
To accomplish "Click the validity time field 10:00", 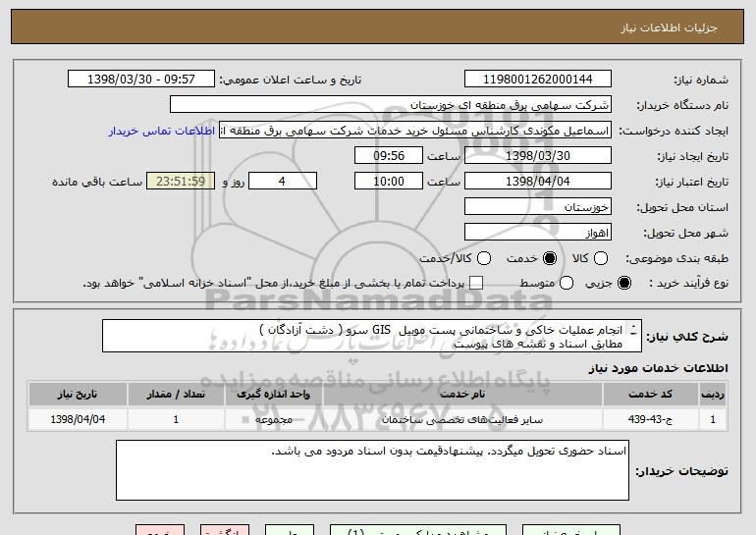I will (x=389, y=182).
